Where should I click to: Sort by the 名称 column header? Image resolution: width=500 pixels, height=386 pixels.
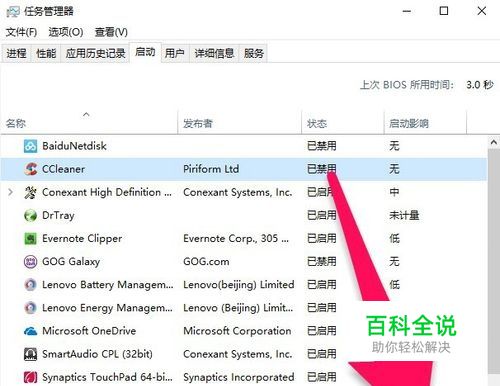[89, 123]
